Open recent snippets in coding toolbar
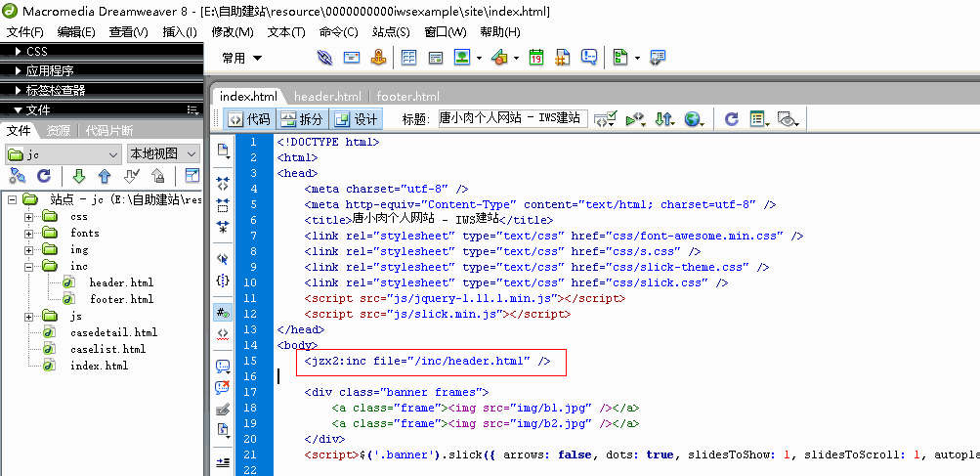Image resolution: width=980 pixels, height=476 pixels. pos(223,430)
